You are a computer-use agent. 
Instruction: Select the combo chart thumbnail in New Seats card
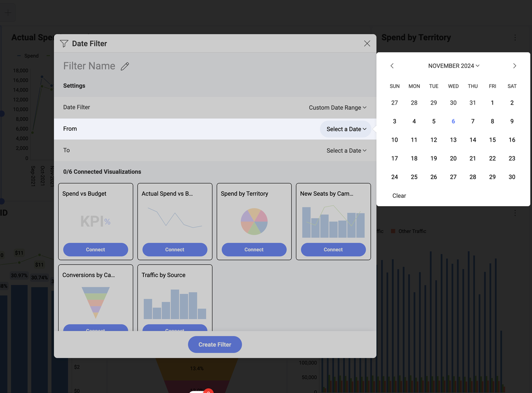333,221
